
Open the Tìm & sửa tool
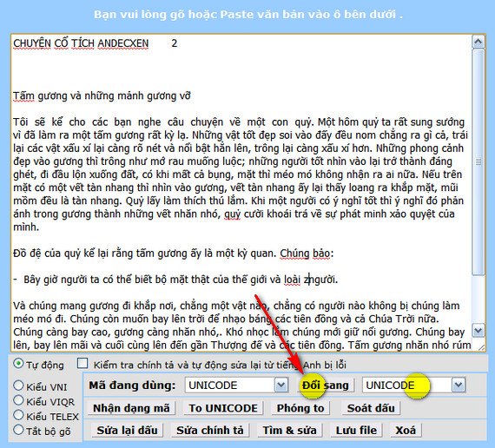[289, 430]
